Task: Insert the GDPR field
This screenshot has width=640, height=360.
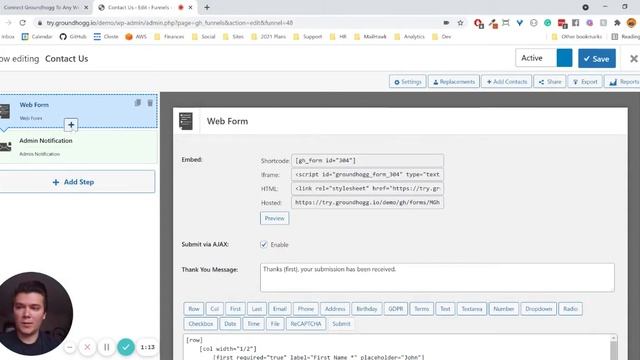Action: click(x=396, y=309)
